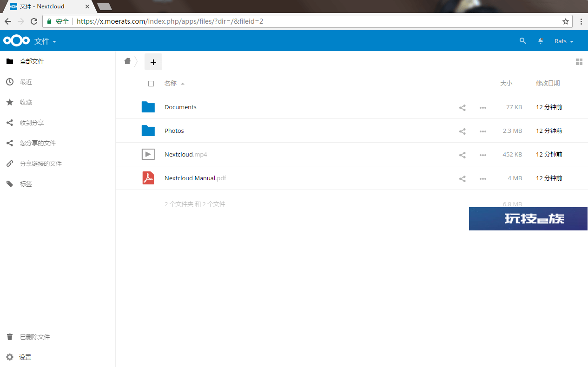The width and height of the screenshot is (588, 367).
Task: Open more actions for Nextcloud.mp4
Action: [x=483, y=155]
